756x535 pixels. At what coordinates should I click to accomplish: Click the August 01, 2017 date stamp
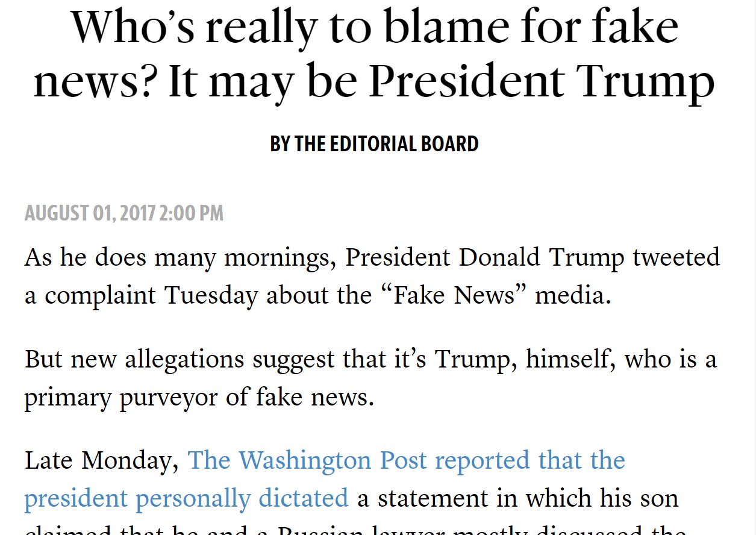90,213
